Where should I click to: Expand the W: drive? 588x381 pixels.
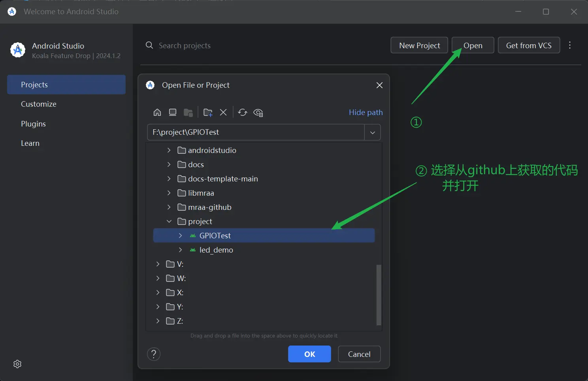tap(158, 278)
